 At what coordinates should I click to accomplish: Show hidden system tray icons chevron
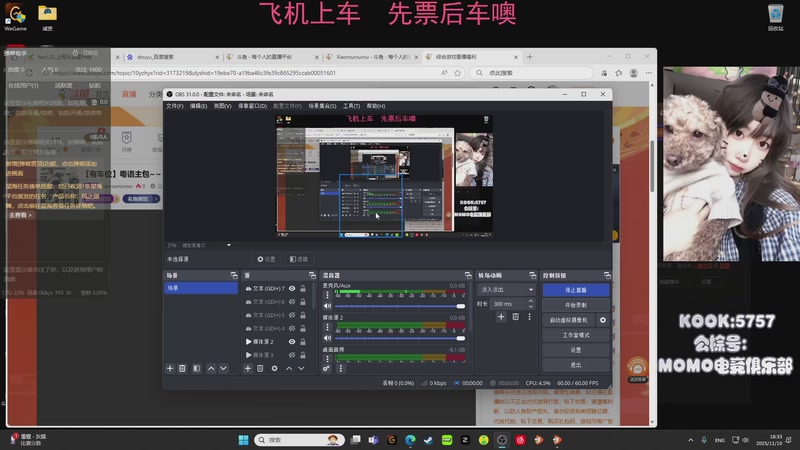[691, 440]
